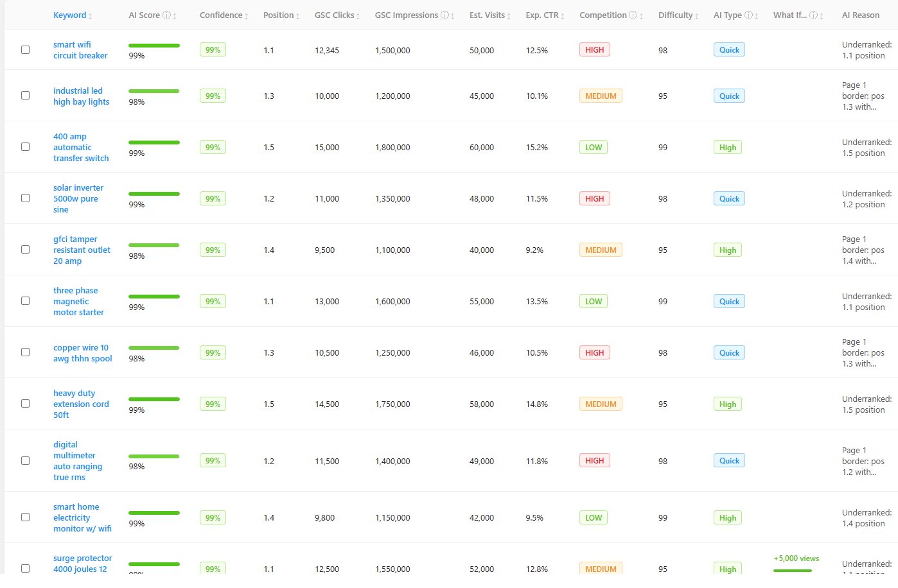Click the What If column info icon

813,15
